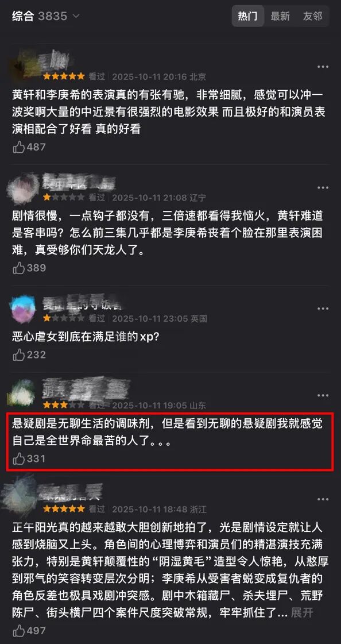Expand the truncated review via 展开
Viewport: 341px width, 644px height.
click(x=302, y=613)
